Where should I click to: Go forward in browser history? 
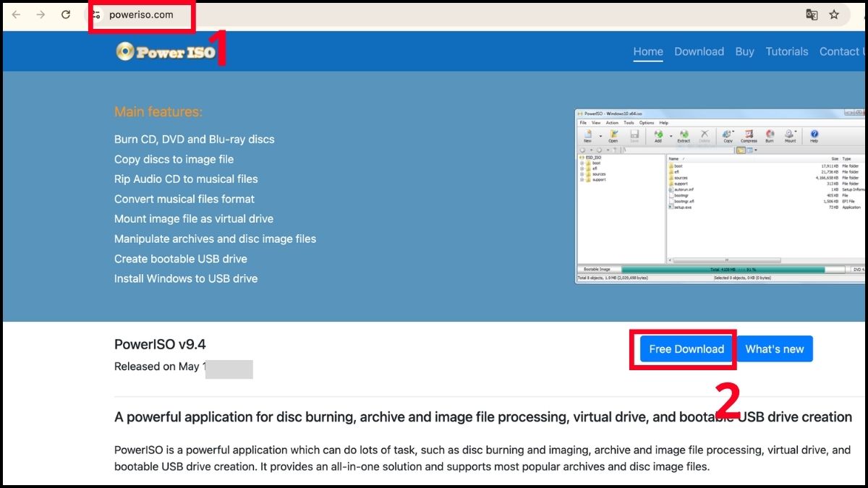click(41, 14)
